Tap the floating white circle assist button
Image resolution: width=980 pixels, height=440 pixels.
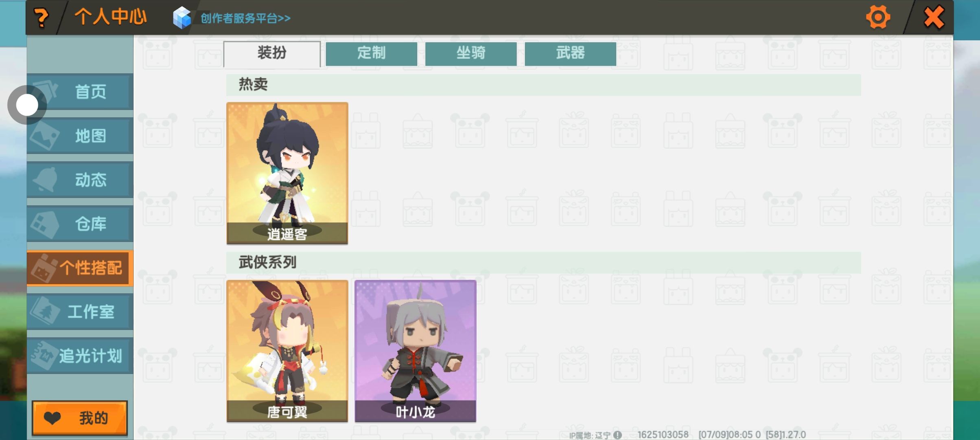click(x=27, y=105)
